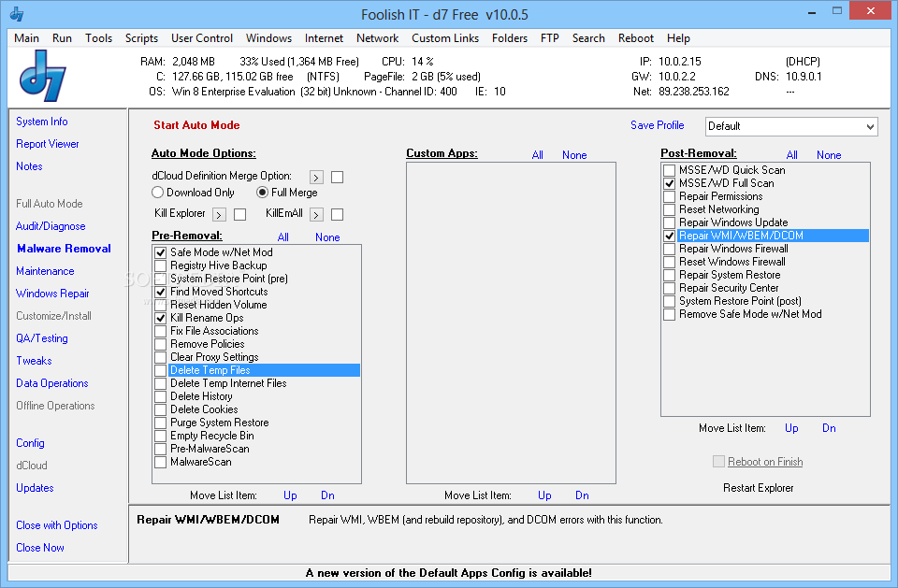Click Start Auto Mode
This screenshot has height=588, width=898.
tap(196, 125)
